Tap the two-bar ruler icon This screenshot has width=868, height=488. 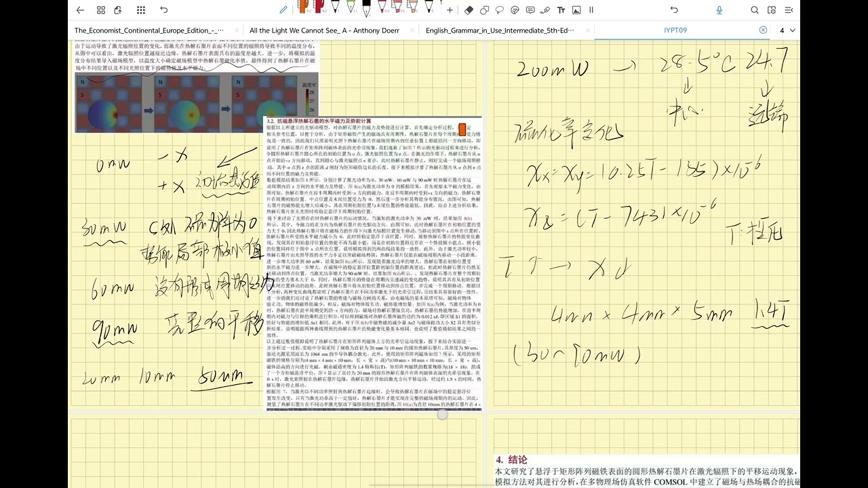[x=591, y=10]
